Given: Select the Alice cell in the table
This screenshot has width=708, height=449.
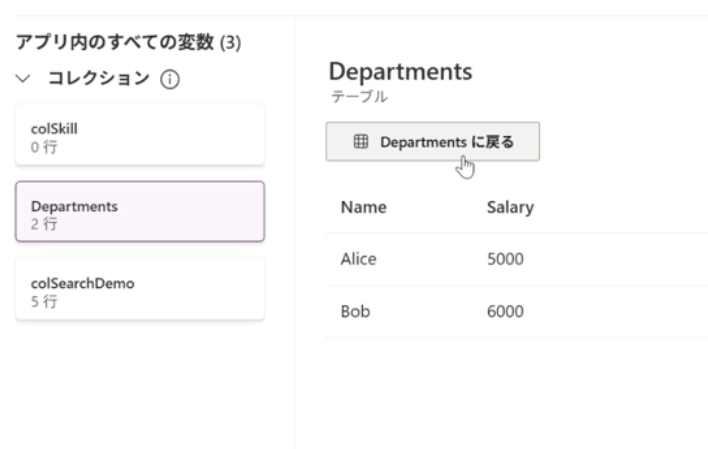Looking at the screenshot, I should (x=359, y=260).
